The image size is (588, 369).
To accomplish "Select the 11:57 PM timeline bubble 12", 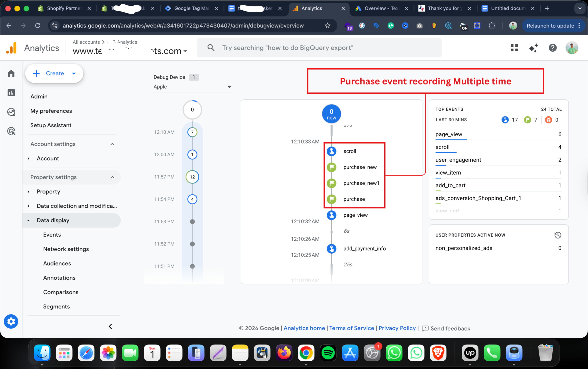I will click(x=192, y=177).
